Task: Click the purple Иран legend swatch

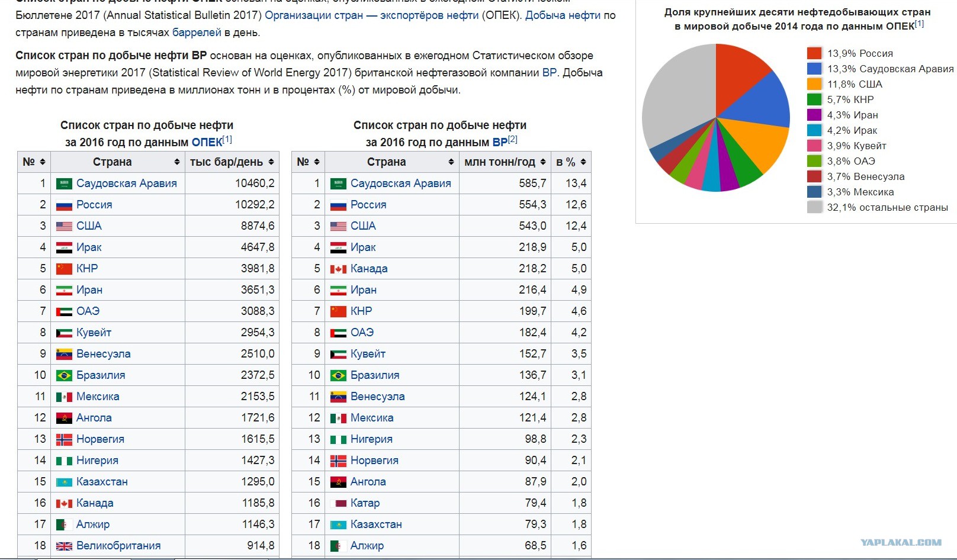Action: 814,115
